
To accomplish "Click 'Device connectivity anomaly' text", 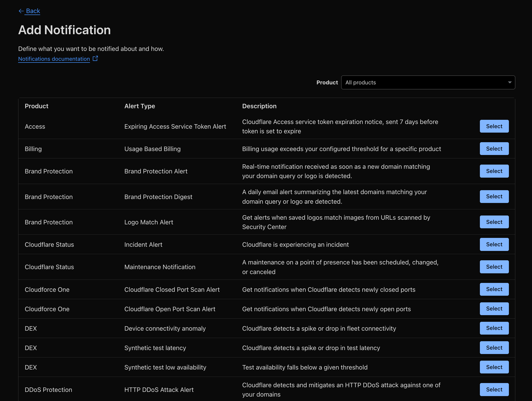I will 165,328.
